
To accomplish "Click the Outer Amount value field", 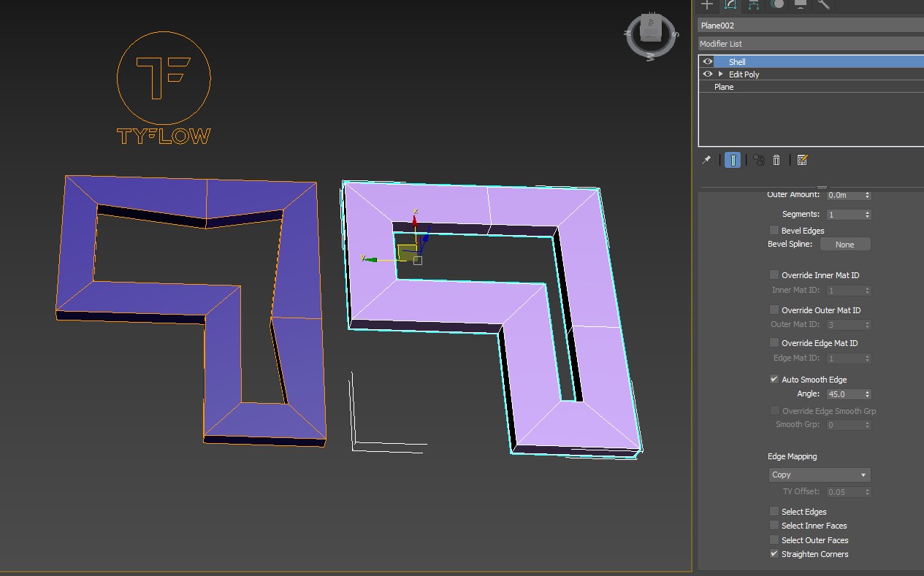I will pyautogui.click(x=844, y=195).
